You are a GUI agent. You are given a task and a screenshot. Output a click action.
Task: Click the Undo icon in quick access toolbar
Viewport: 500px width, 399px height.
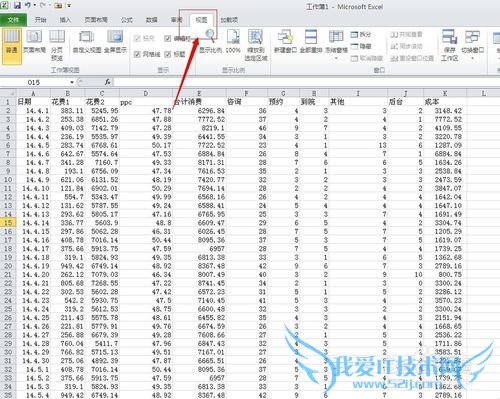28,5
